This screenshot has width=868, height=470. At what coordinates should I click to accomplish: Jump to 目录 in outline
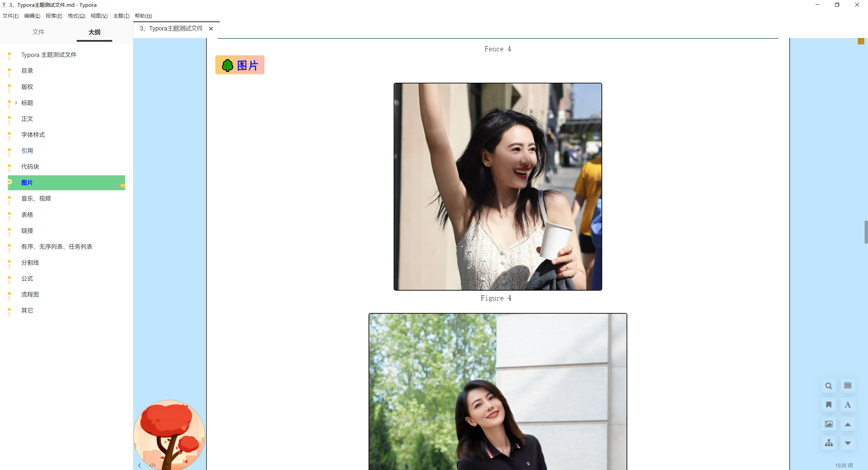(x=27, y=71)
